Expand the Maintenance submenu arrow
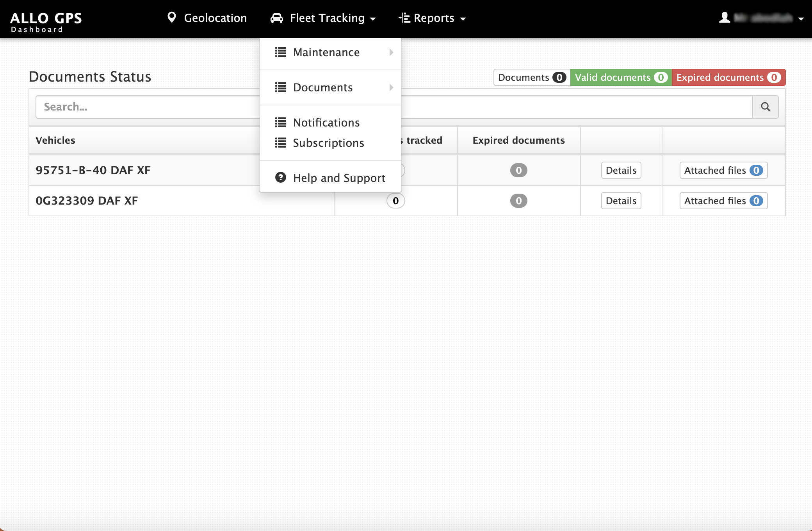812x531 pixels. click(x=391, y=52)
